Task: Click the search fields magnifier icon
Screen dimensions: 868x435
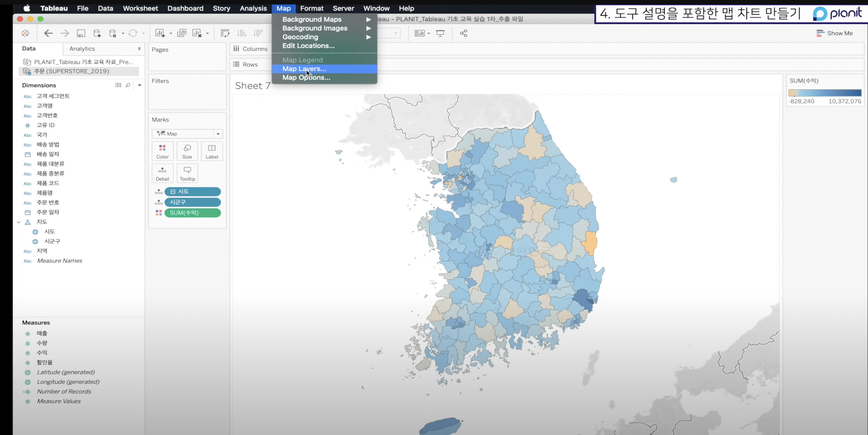Action: (128, 85)
